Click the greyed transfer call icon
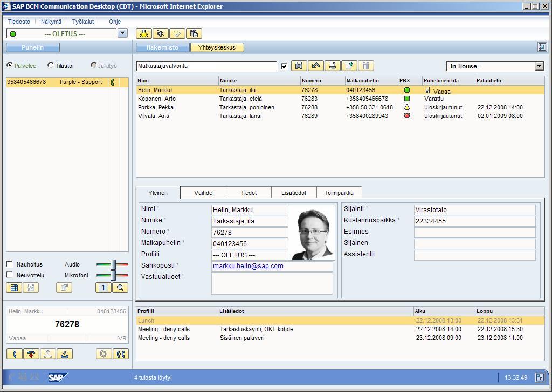552x392 pixels. [x=104, y=354]
